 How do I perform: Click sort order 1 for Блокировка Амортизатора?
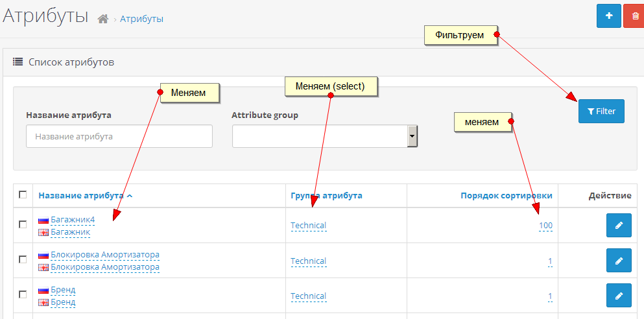coord(550,261)
